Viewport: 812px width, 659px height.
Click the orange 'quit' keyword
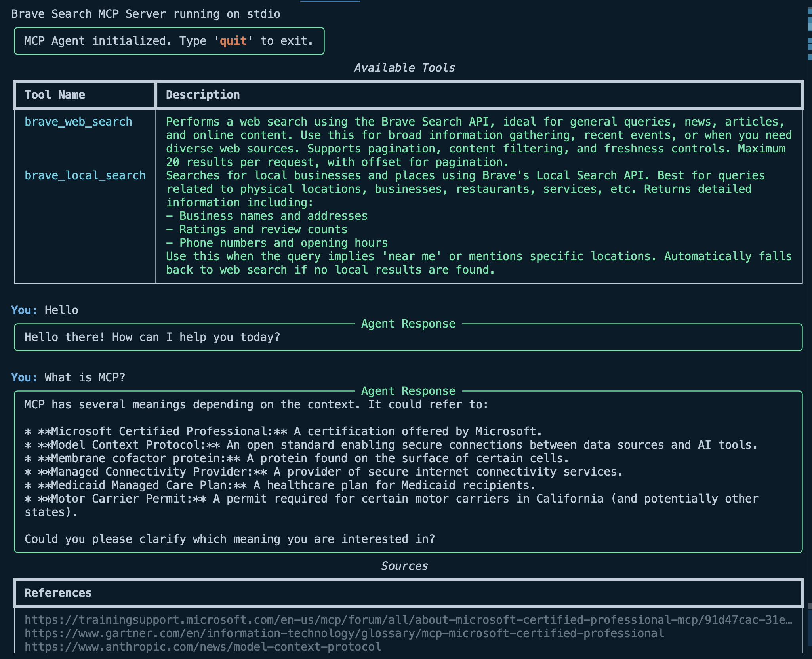click(x=233, y=41)
